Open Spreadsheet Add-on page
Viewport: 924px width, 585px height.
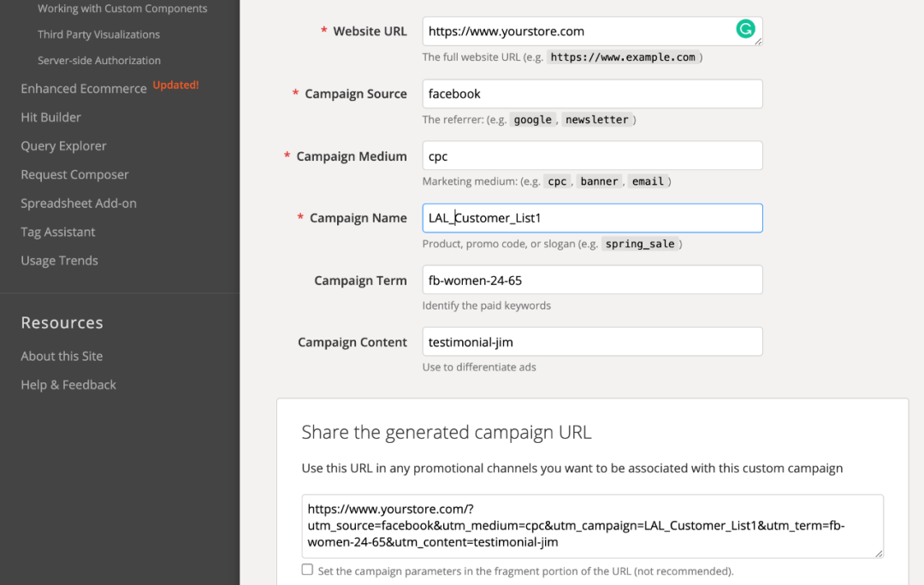79,204
